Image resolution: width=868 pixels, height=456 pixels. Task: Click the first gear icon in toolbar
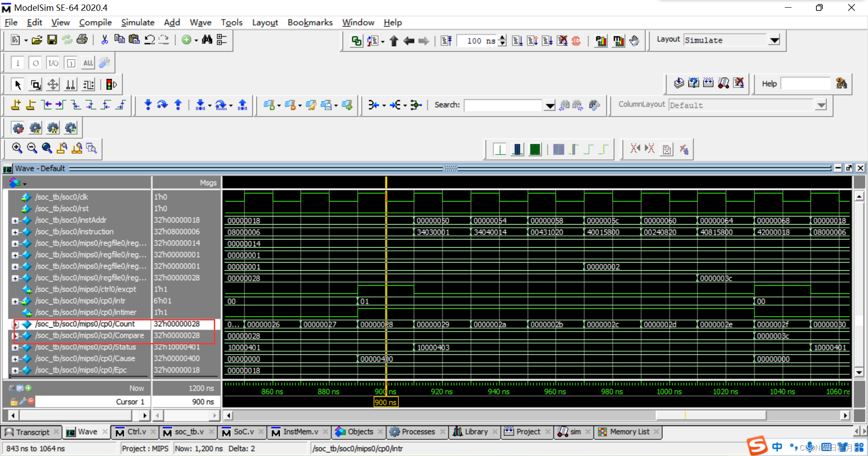18,128
